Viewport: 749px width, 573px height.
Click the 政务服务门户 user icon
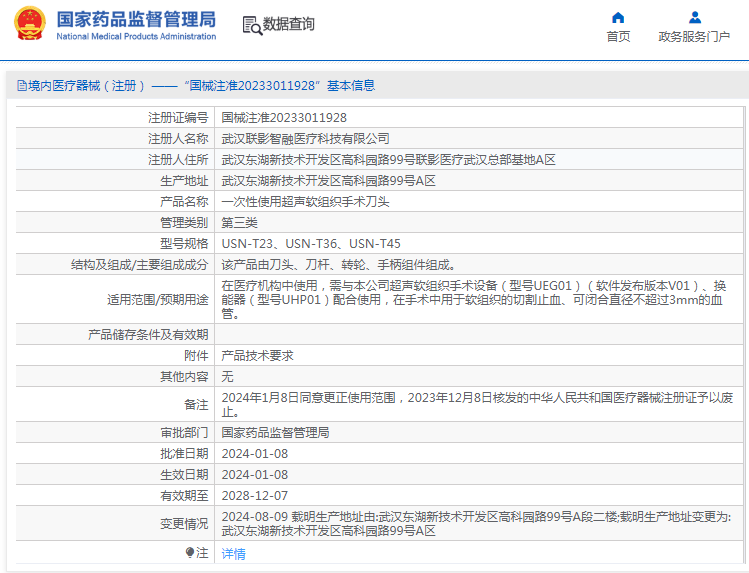(695, 18)
